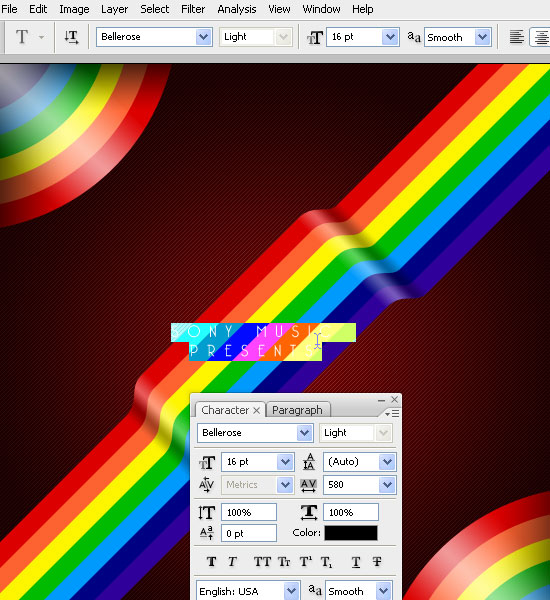Click the leading icon in Character panel
This screenshot has height=600, width=550.
[x=309, y=462]
